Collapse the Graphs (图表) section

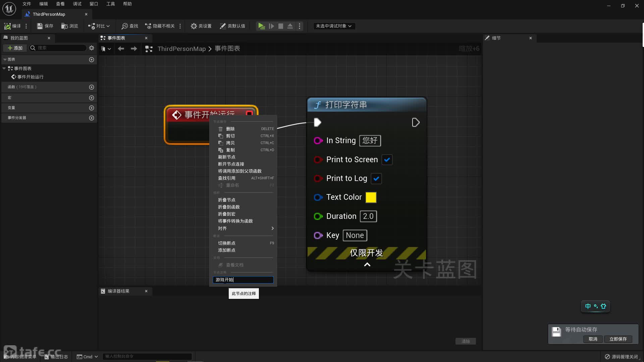(5, 60)
